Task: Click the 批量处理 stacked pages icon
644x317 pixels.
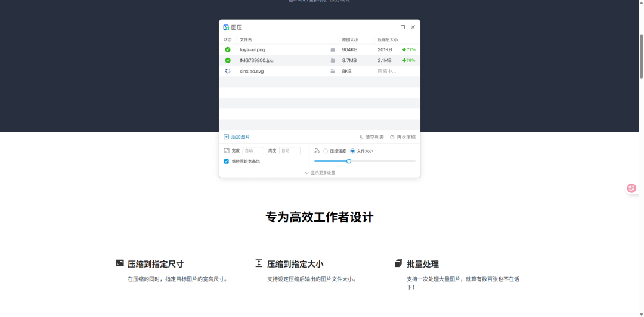Action: point(398,263)
